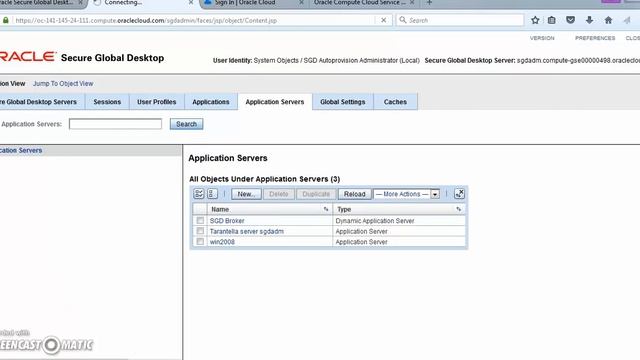
Task: Open the Tarantella server sgdadm link
Action: pos(247,231)
